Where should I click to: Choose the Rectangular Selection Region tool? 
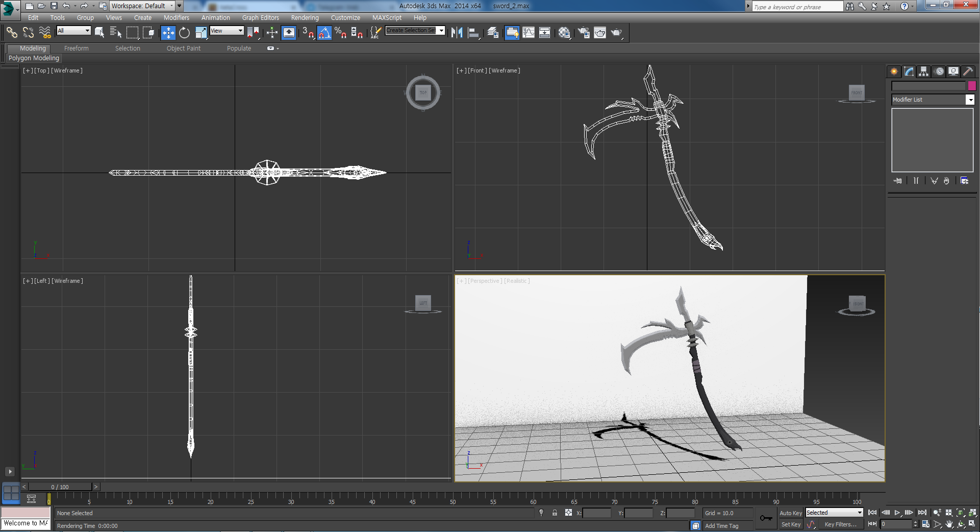(132, 33)
